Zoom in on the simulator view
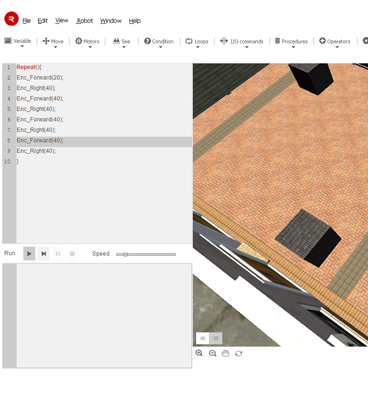The height and width of the screenshot is (407, 368). click(x=199, y=353)
